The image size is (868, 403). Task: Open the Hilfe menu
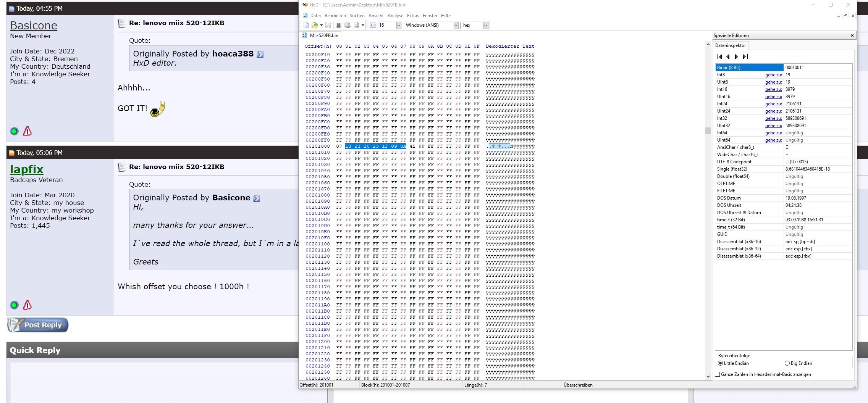click(x=446, y=16)
